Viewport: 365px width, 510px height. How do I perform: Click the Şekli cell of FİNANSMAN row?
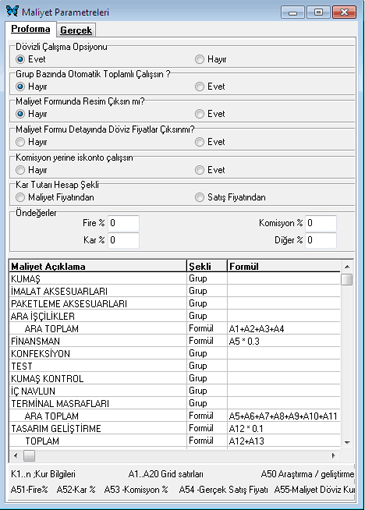(x=207, y=341)
